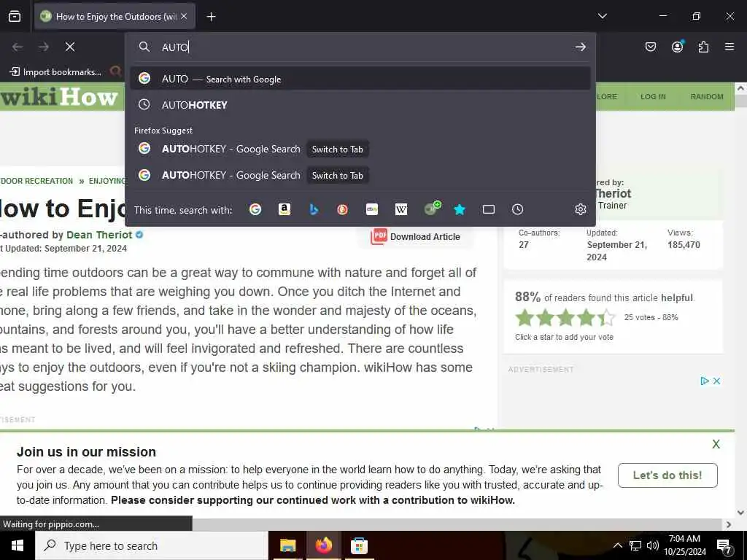Click Import bookmarks toolbar item
This screenshot has width=747, height=560.
pyautogui.click(x=55, y=72)
